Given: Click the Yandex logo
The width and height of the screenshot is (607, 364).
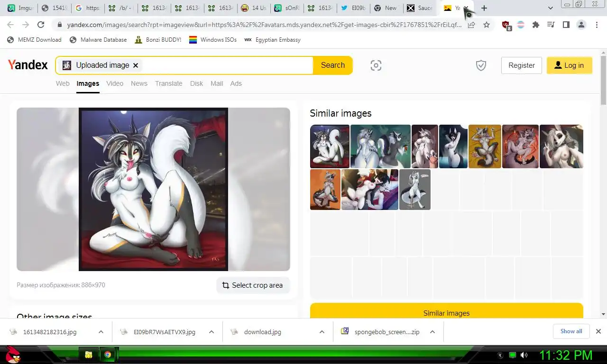Looking at the screenshot, I should click(x=28, y=65).
